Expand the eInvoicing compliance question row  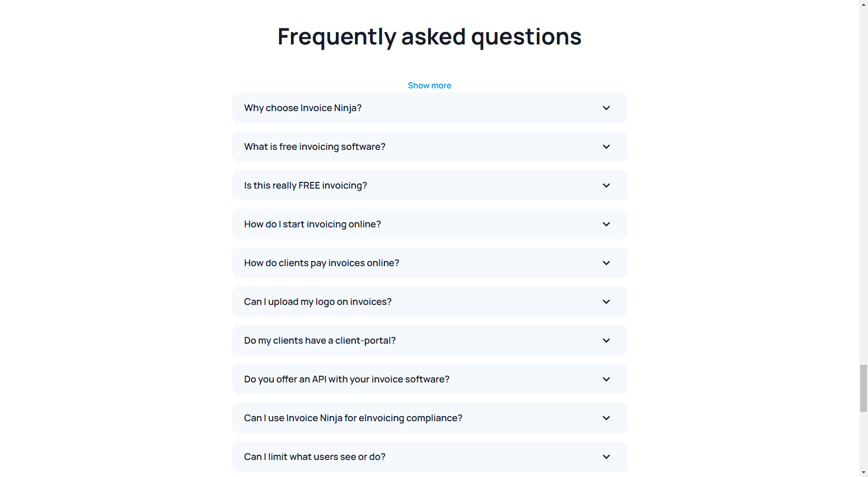[429, 418]
